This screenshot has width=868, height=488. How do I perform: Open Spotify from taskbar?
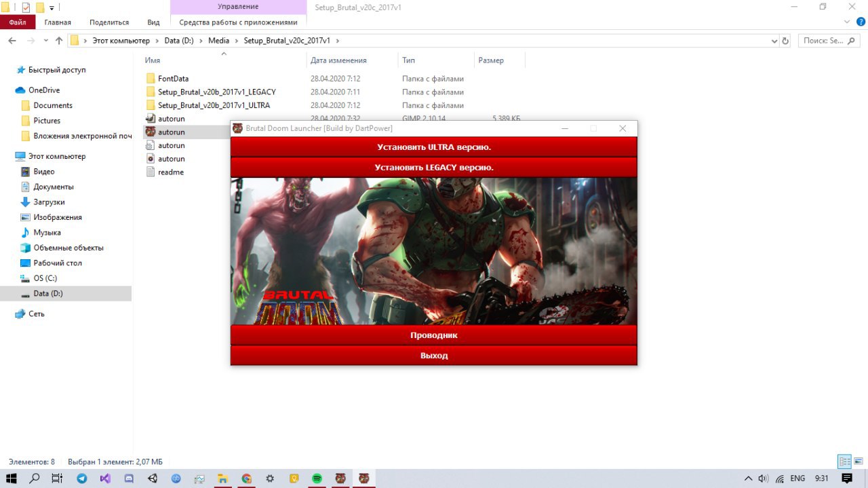(x=317, y=478)
